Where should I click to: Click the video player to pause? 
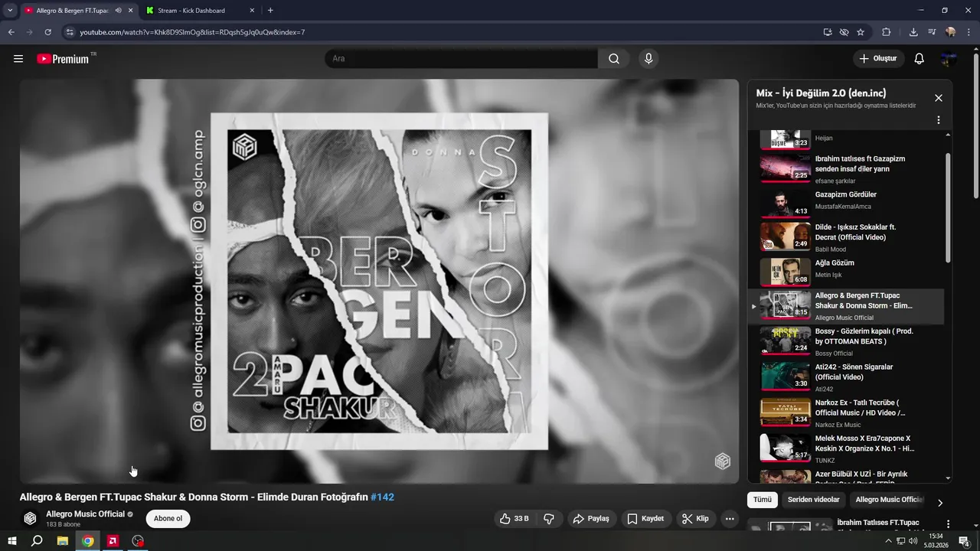tap(380, 281)
